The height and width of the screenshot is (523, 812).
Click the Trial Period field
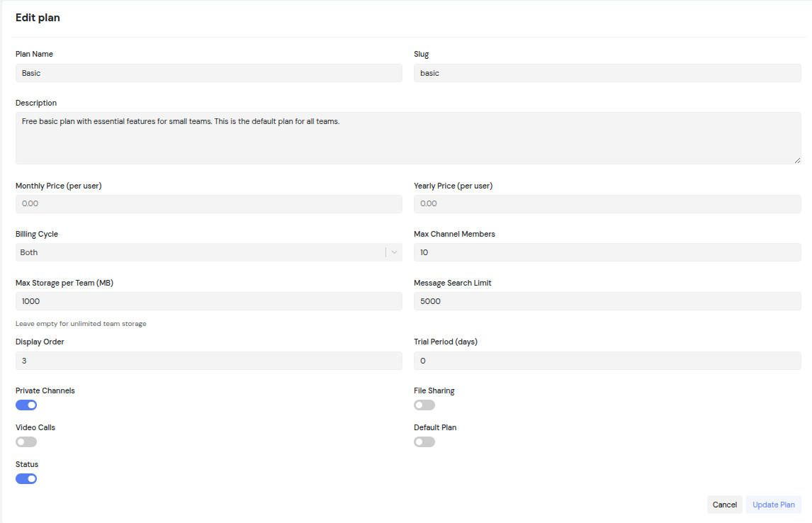click(607, 361)
